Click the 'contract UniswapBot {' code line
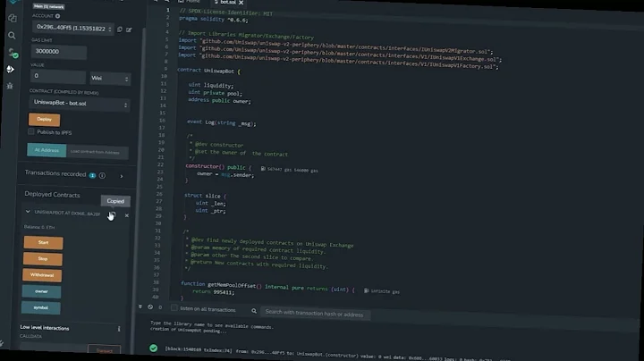 click(208, 71)
